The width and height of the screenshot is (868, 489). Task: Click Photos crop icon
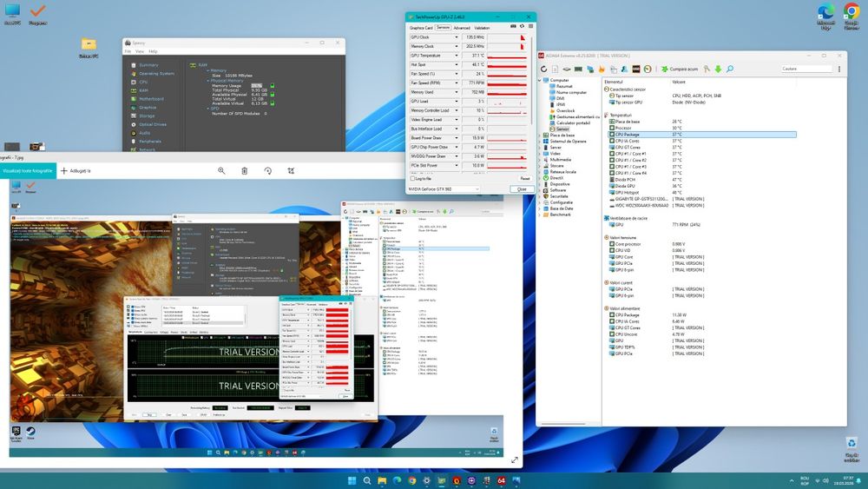pos(291,170)
